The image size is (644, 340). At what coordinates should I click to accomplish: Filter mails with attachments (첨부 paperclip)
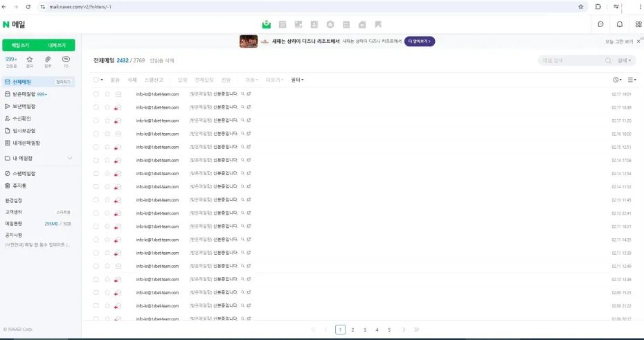[x=48, y=60]
